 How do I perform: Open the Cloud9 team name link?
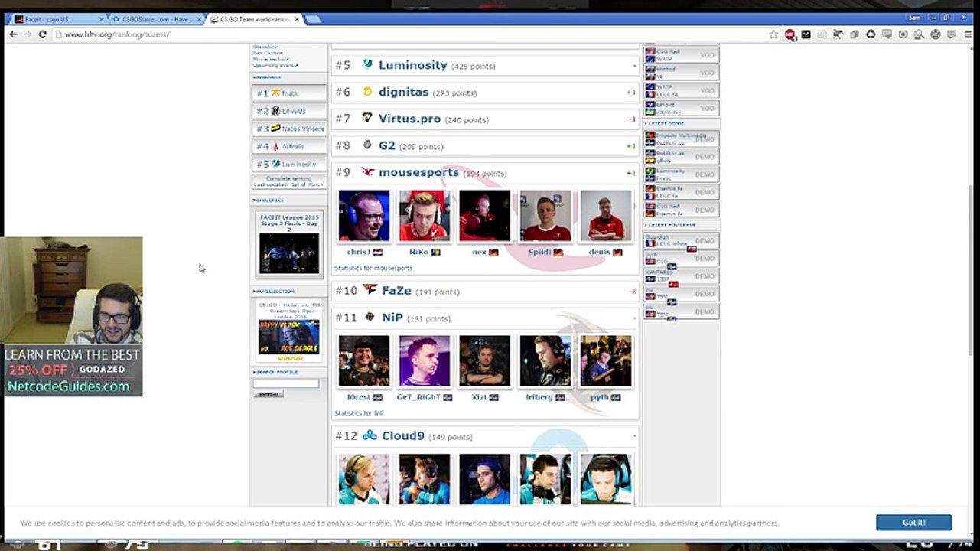[x=402, y=436]
